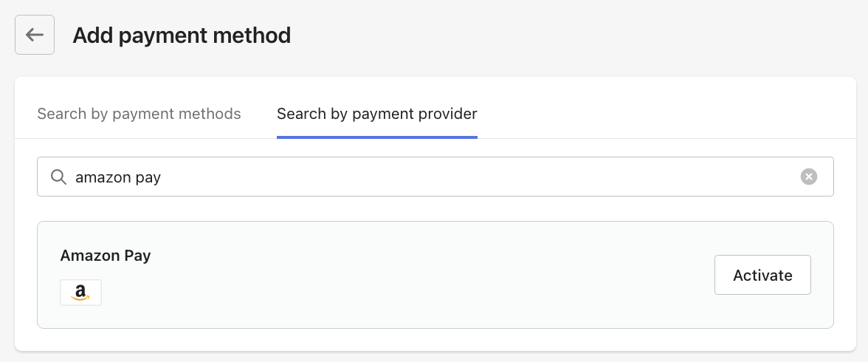Go back from Add payment method page
This screenshot has height=362, width=868.
pyautogui.click(x=34, y=35)
